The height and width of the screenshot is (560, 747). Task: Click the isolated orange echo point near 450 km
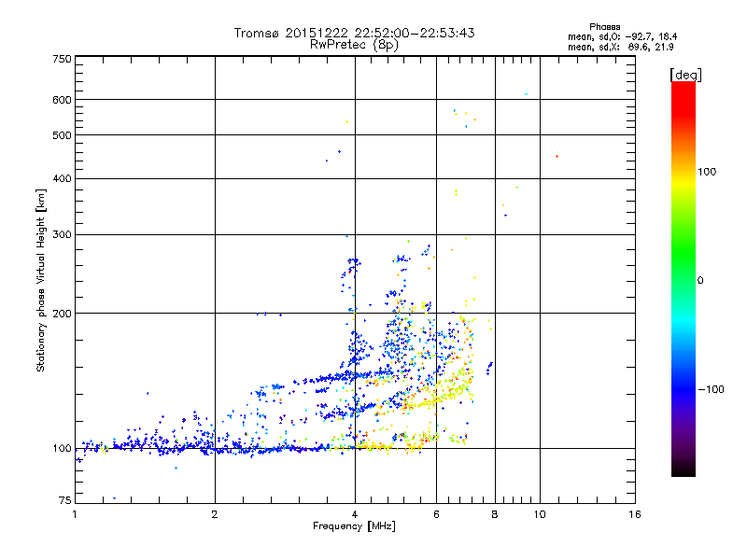click(557, 157)
